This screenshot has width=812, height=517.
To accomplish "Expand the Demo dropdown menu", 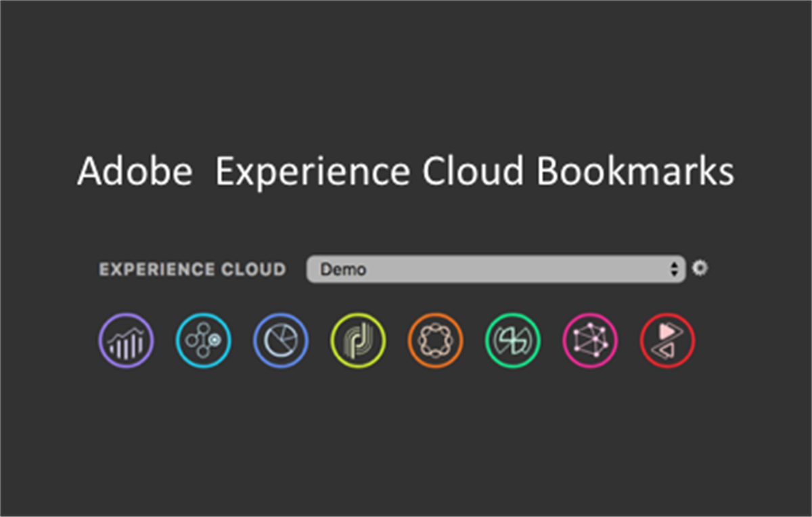I will pyautogui.click(x=496, y=269).
